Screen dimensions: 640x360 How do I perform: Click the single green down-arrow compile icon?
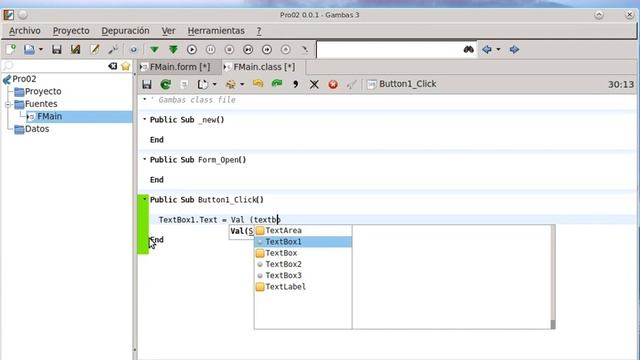pos(154,49)
